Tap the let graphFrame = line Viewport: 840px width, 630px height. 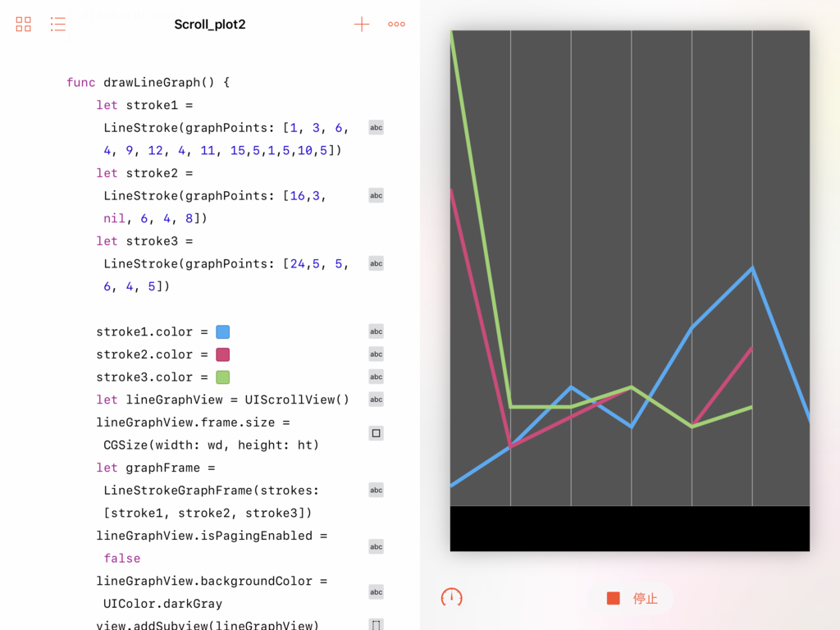(x=156, y=468)
